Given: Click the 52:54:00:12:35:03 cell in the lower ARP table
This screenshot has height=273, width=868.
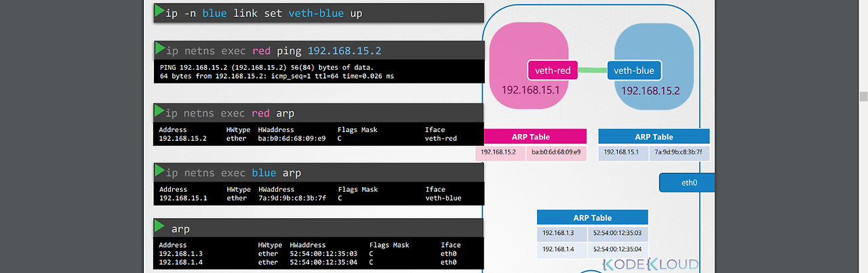Looking at the screenshot, I should [x=618, y=234].
